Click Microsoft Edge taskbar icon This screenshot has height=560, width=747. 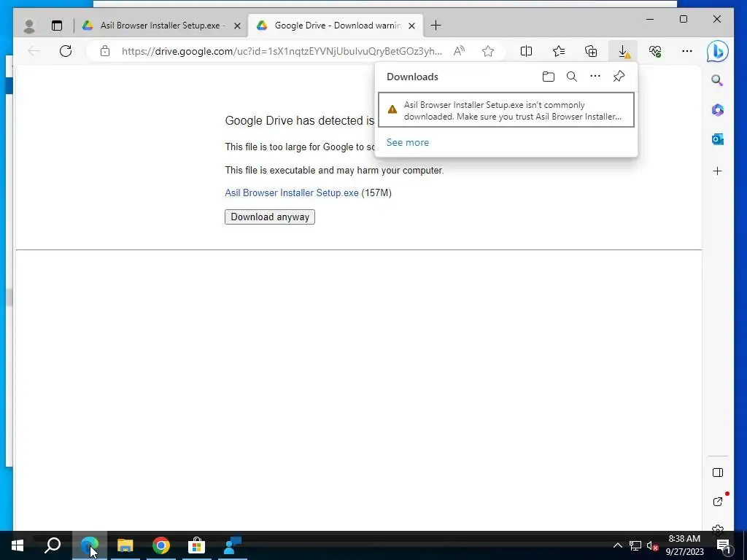tap(90, 545)
